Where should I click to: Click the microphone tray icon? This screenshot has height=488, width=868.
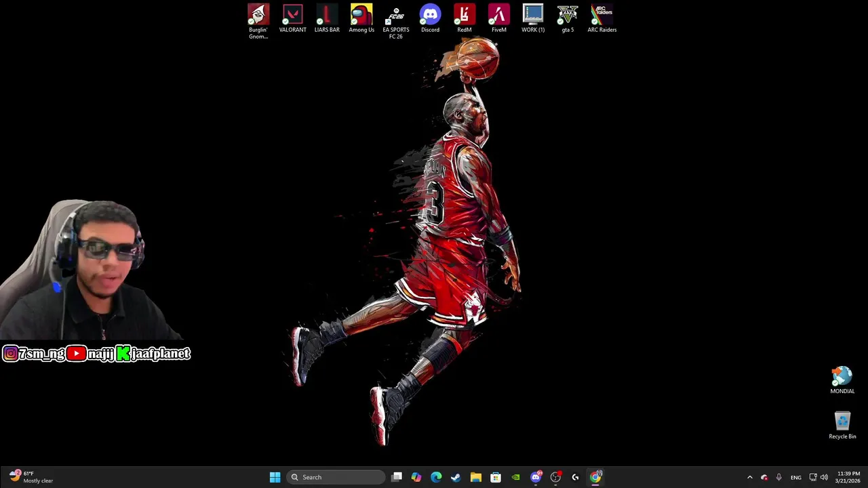(778, 477)
